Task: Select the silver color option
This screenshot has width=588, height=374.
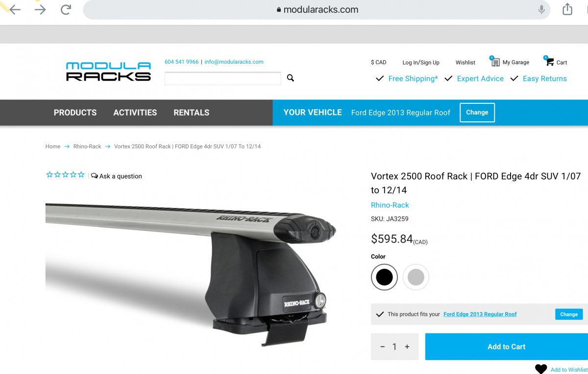Action: [416, 277]
